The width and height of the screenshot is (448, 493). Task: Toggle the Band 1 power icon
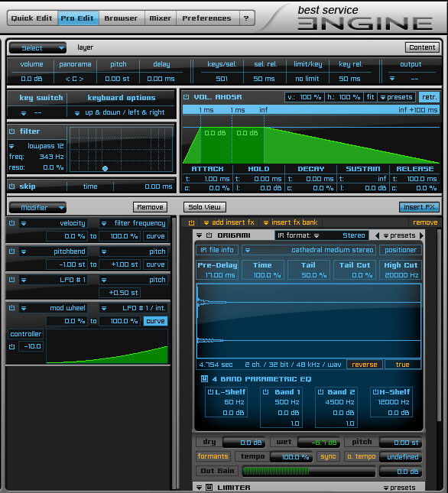(265, 392)
